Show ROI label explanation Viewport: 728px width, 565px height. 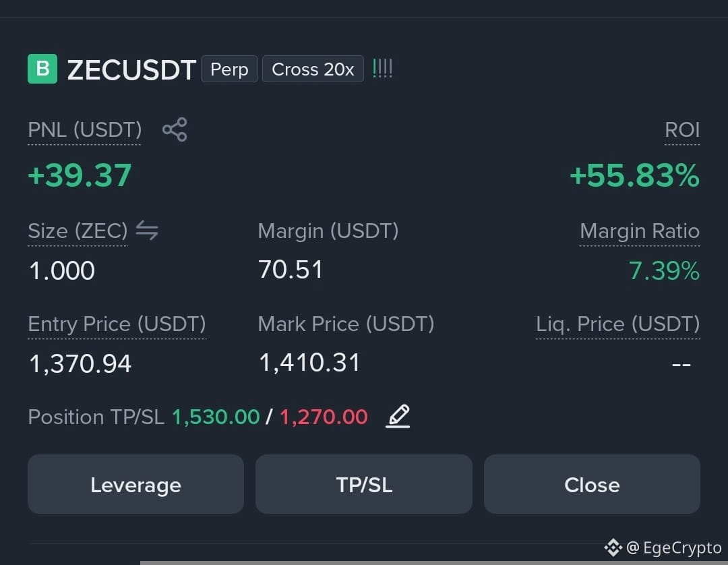pyautogui.click(x=682, y=130)
